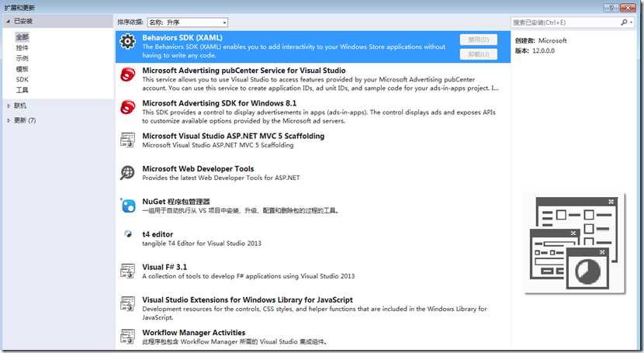This screenshot has width=644, height=353.
Task: Select Microsoft Advertising SDK for Windows 8.1 title
Action: point(220,103)
